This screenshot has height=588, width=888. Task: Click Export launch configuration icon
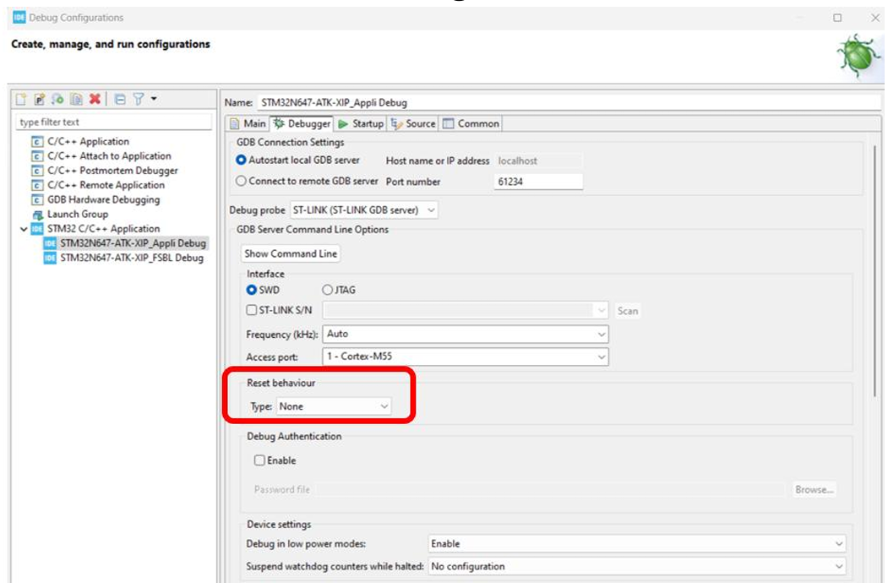pyautogui.click(x=57, y=99)
